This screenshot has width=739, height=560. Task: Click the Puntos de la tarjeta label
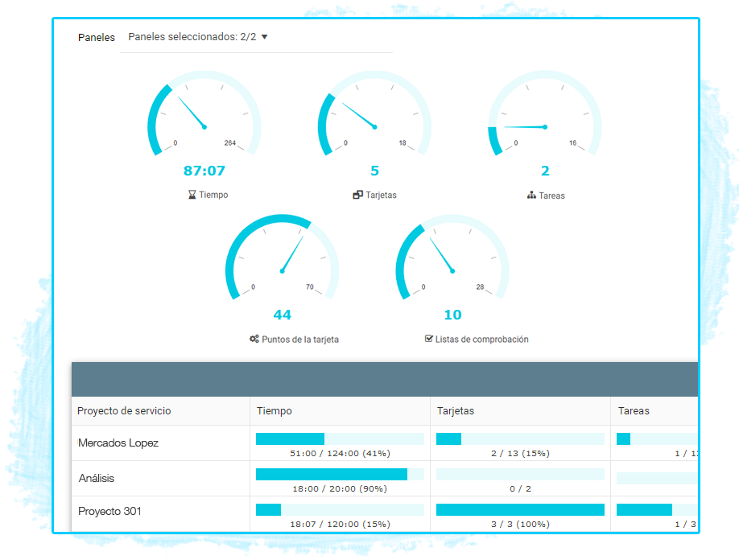pos(300,339)
